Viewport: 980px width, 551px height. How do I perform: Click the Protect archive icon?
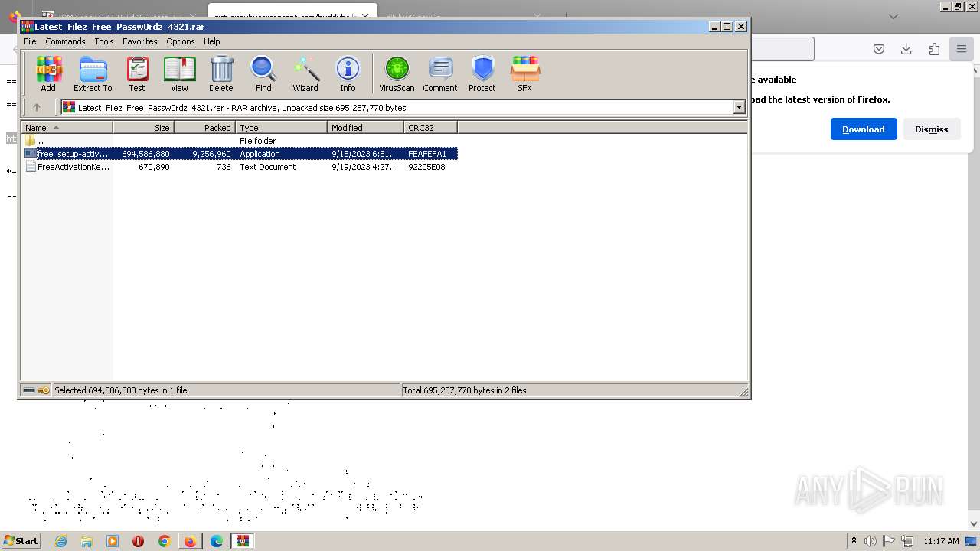482,74
